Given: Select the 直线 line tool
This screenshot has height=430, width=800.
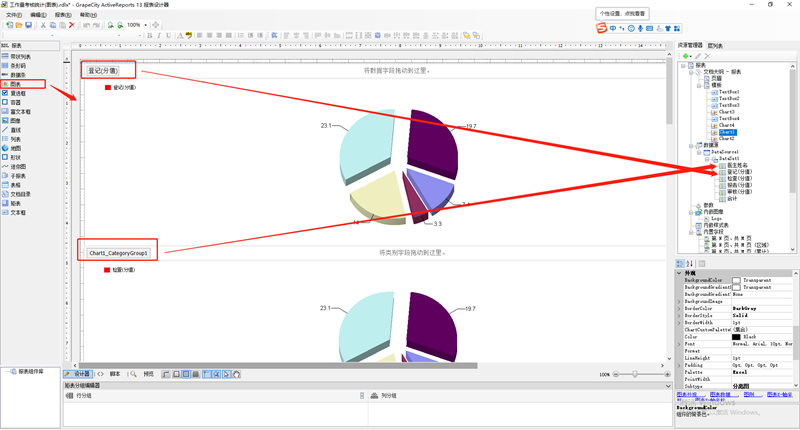Looking at the screenshot, I should coord(17,129).
